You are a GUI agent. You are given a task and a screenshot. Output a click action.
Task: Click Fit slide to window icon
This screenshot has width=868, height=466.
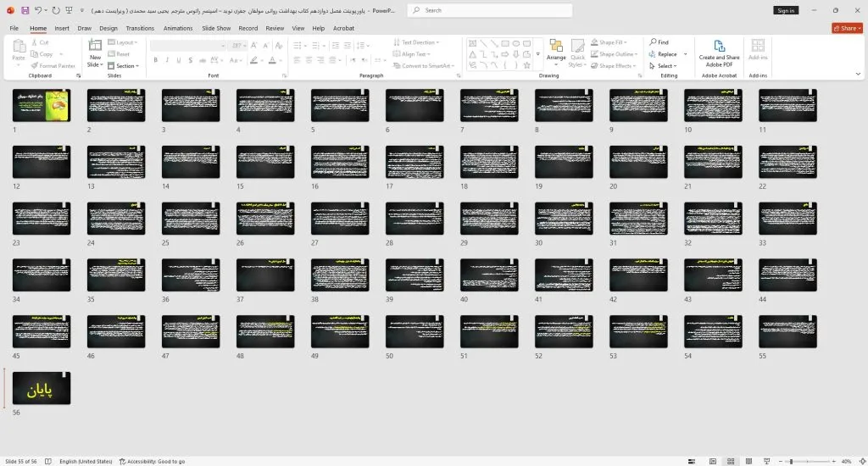point(862,461)
